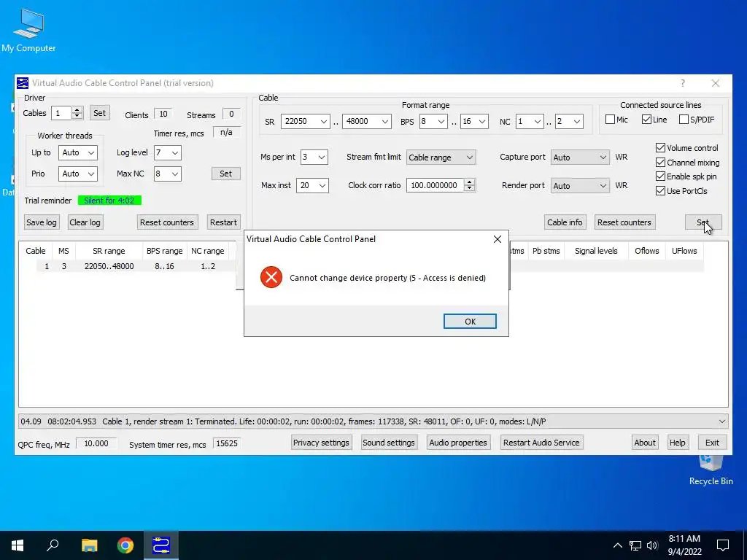747x560 pixels.
Task: Click Clock corr ratio spinner arrows
Action: tap(470, 185)
